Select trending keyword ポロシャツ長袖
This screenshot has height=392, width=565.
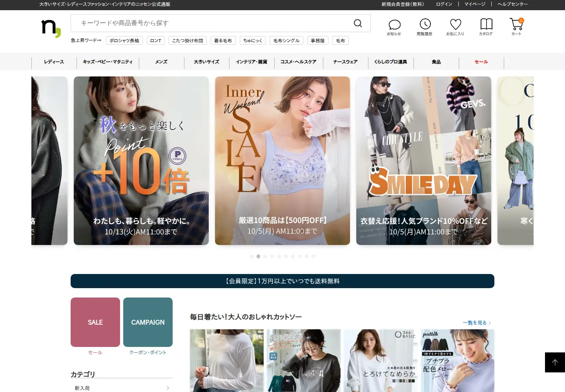124,40
